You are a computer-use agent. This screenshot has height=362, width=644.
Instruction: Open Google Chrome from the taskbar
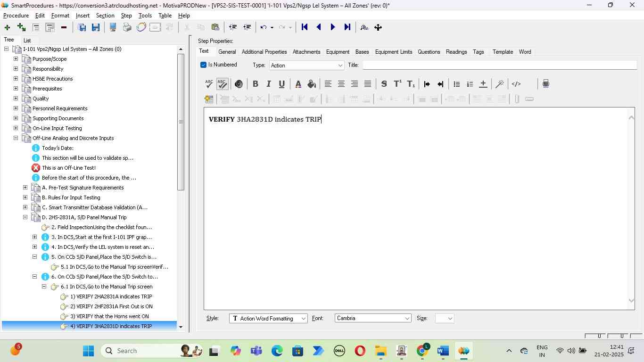tap(422, 351)
